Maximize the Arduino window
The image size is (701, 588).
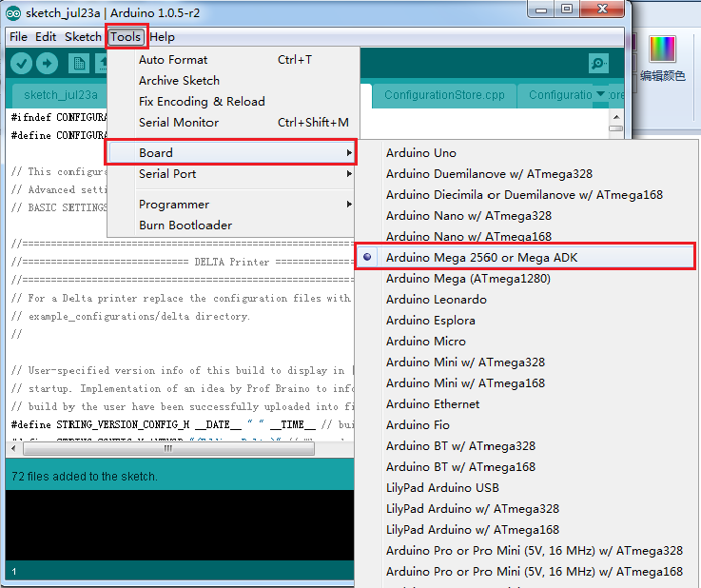567,10
